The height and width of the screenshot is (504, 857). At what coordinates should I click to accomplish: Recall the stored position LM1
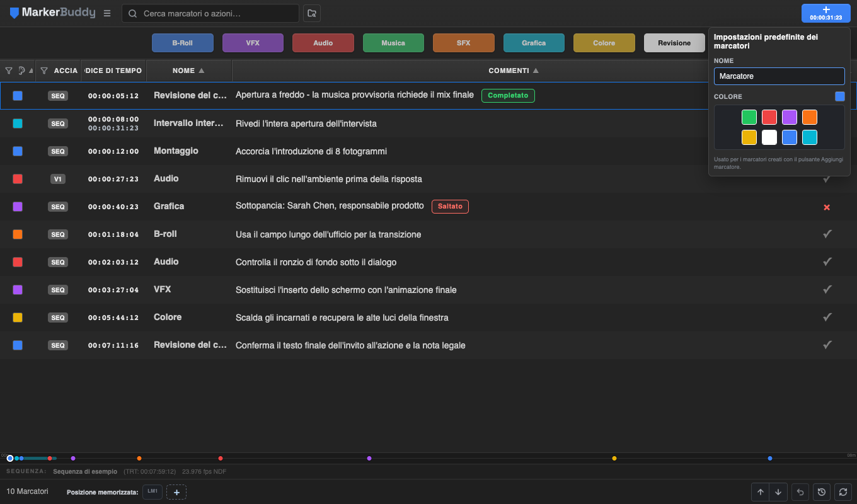coord(152,491)
